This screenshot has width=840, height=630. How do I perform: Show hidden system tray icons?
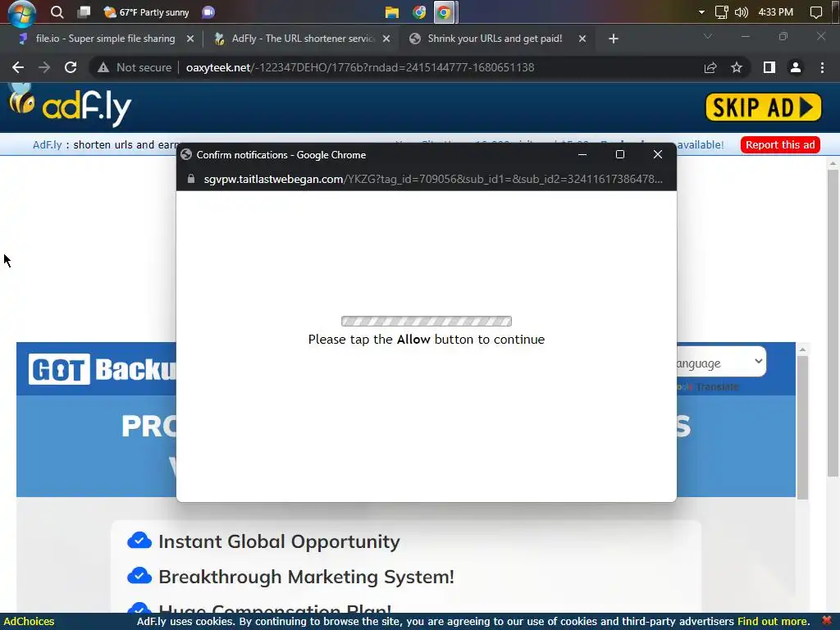point(701,12)
